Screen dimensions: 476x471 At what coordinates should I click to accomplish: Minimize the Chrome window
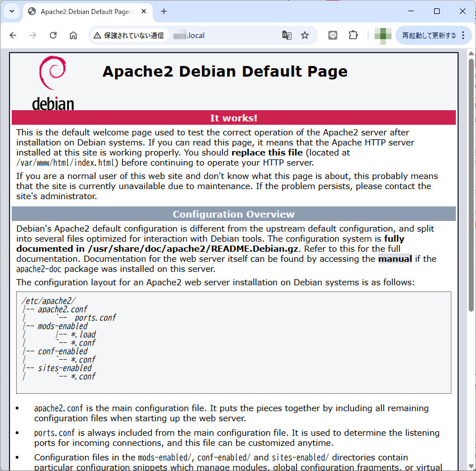[x=411, y=11]
